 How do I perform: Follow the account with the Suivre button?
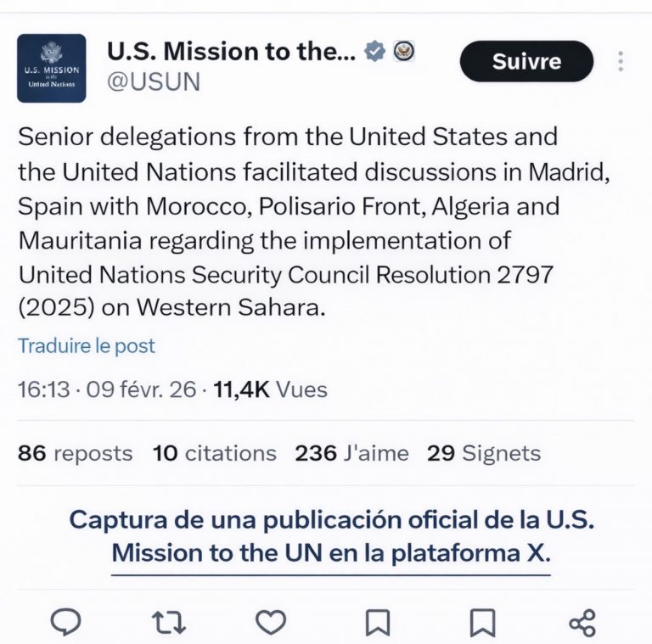pos(526,61)
